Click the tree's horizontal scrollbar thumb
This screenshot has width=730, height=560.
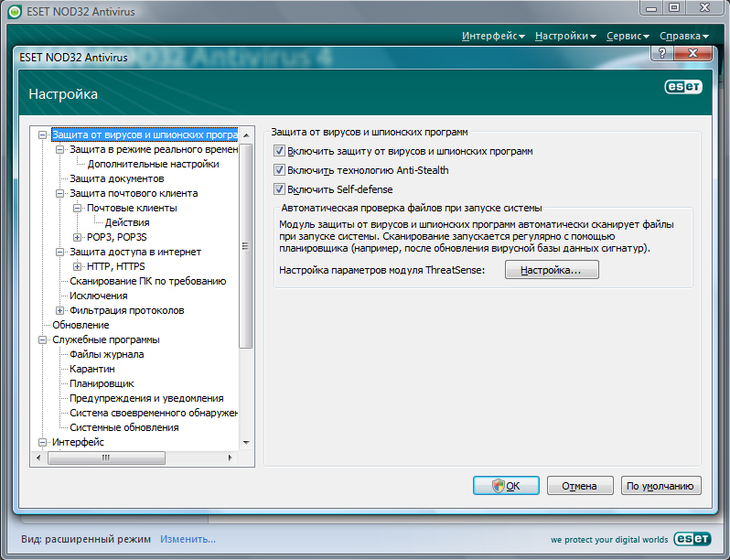(x=106, y=458)
